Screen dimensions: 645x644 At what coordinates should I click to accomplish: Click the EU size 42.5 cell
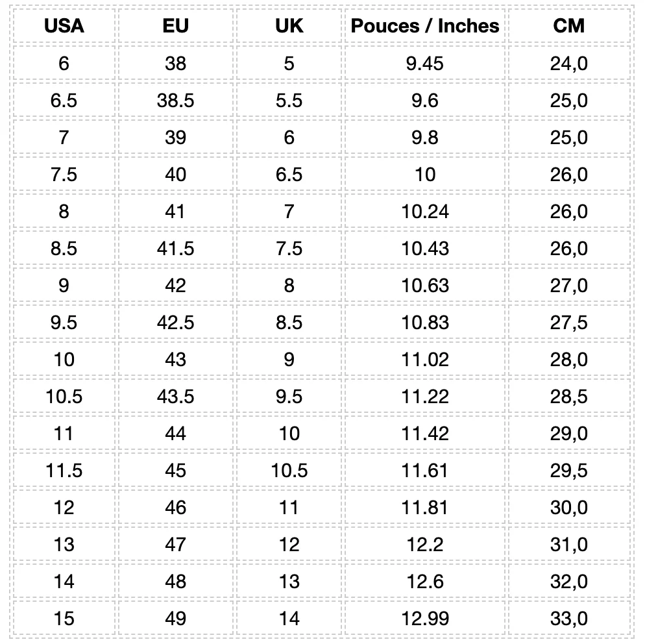(x=175, y=322)
